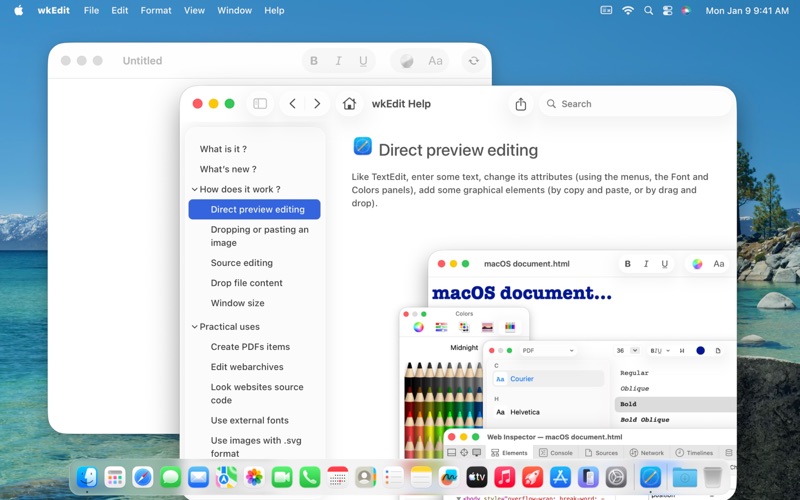Open the "Use external fonts" topic
Viewport: 800px width, 500px height.
pyautogui.click(x=249, y=420)
